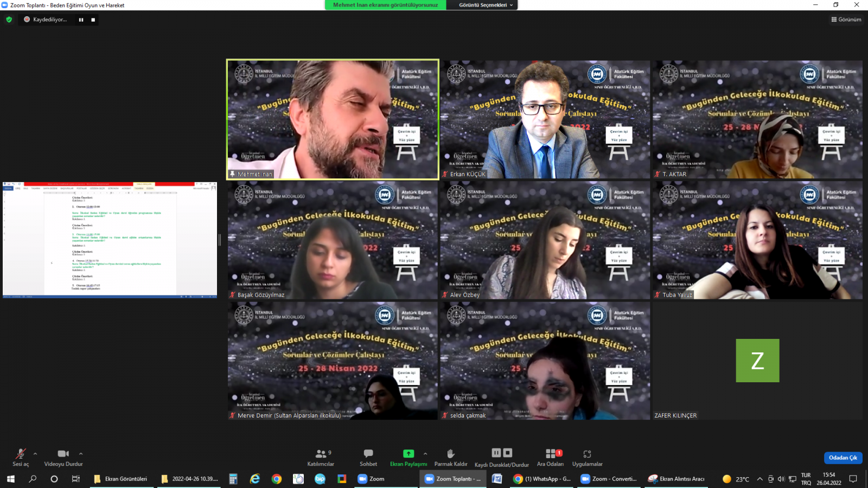Viewport: 868px width, 488px height.
Task: Open Görünüm view options
Action: 846,20
